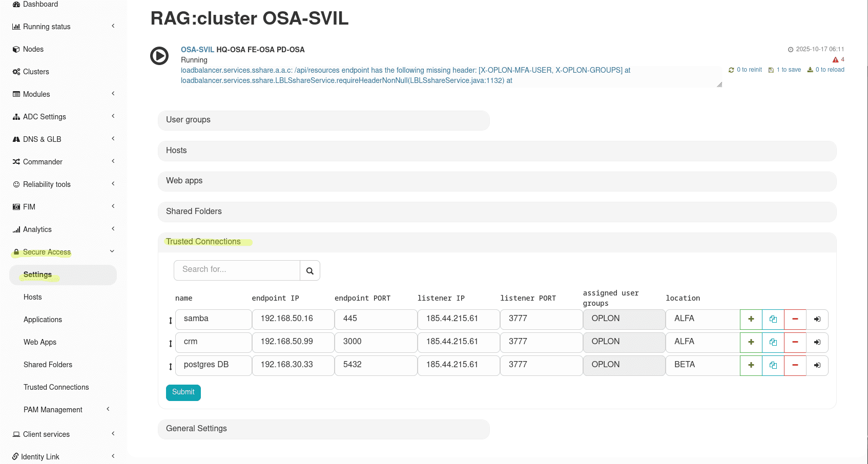Click the Search for... input field
Image resolution: width=868 pixels, height=464 pixels.
[x=237, y=270]
